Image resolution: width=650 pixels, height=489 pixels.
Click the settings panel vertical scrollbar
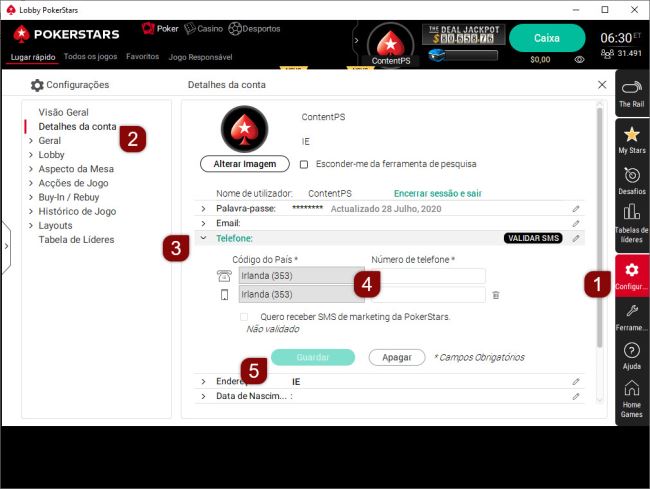coord(600,230)
